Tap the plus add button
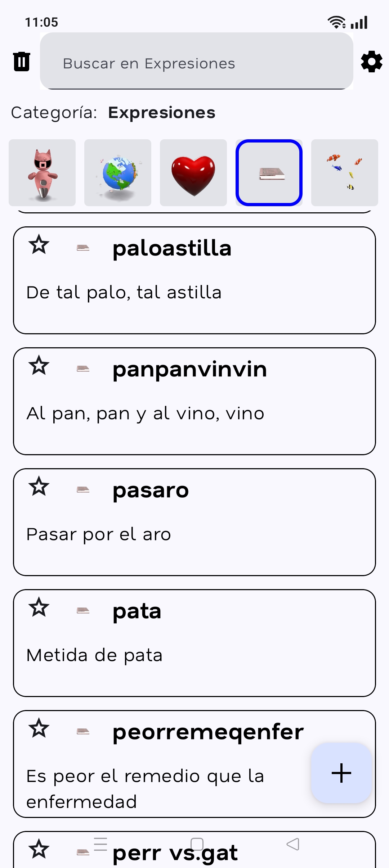 (x=341, y=773)
